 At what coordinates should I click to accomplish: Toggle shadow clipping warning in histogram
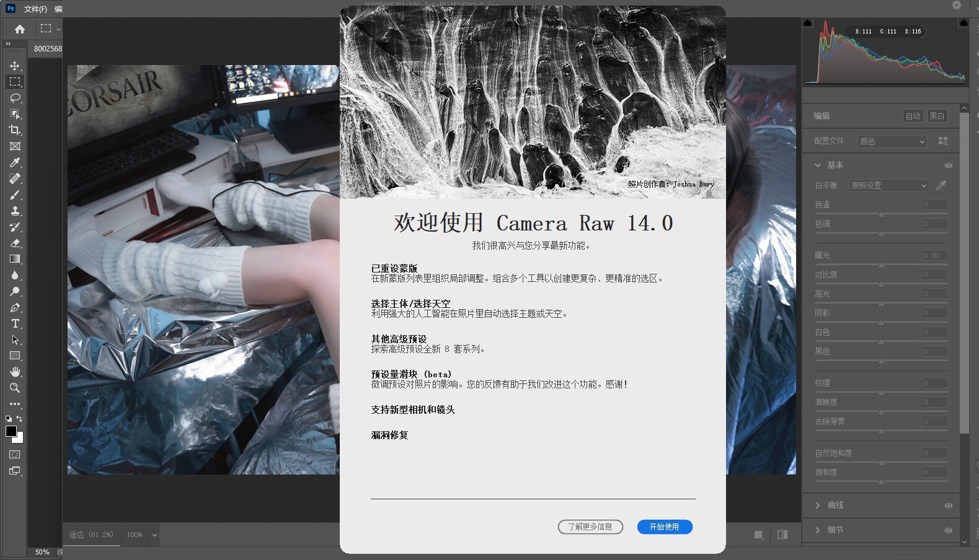pos(807,23)
